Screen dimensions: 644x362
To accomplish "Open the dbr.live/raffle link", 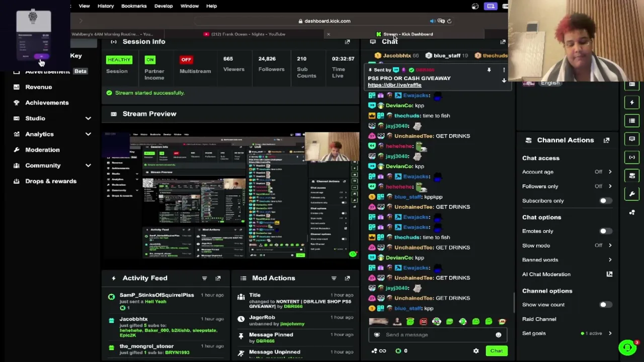I will 394,85.
